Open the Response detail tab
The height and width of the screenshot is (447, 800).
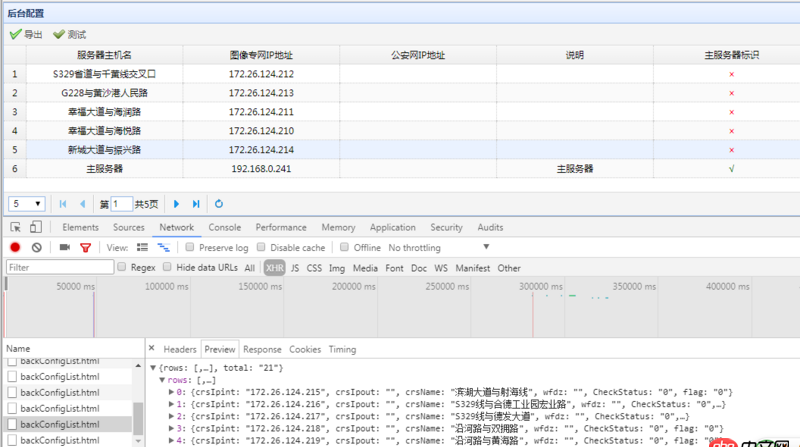coord(262,350)
